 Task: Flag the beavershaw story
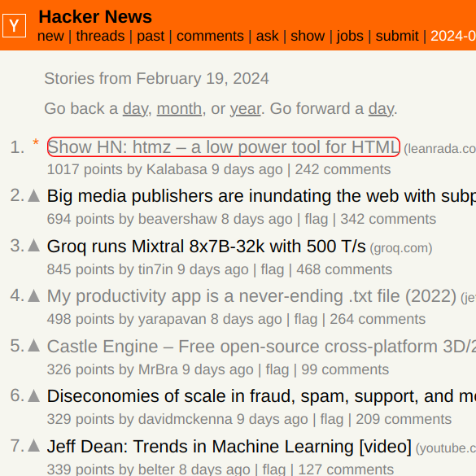[317, 219]
